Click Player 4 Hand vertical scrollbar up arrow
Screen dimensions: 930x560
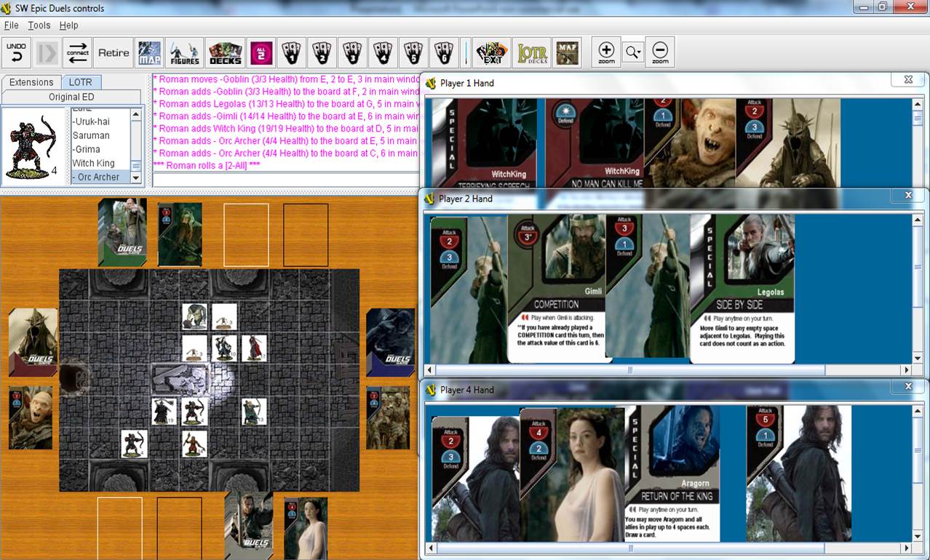[918, 411]
